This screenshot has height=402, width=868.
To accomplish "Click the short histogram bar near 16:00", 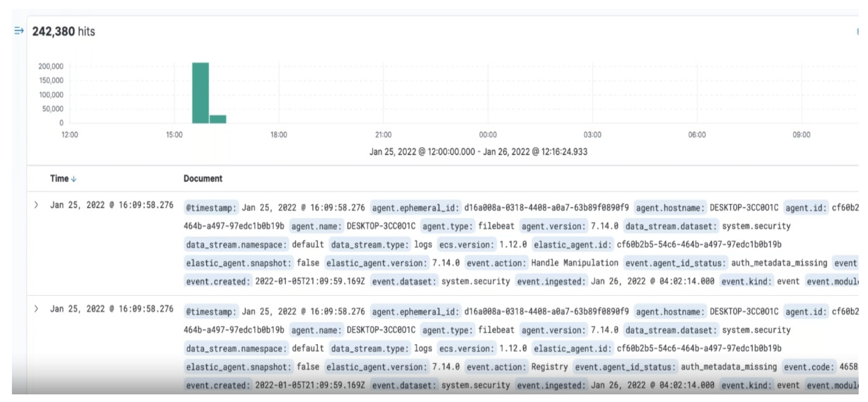I will click(218, 119).
